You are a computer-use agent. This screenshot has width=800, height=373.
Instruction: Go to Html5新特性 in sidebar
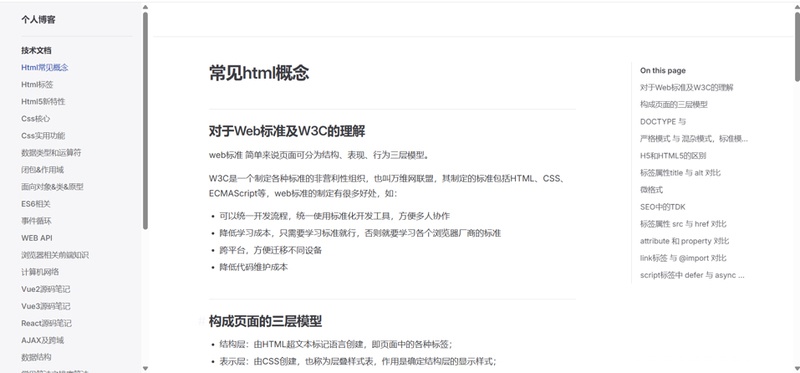[43, 102]
